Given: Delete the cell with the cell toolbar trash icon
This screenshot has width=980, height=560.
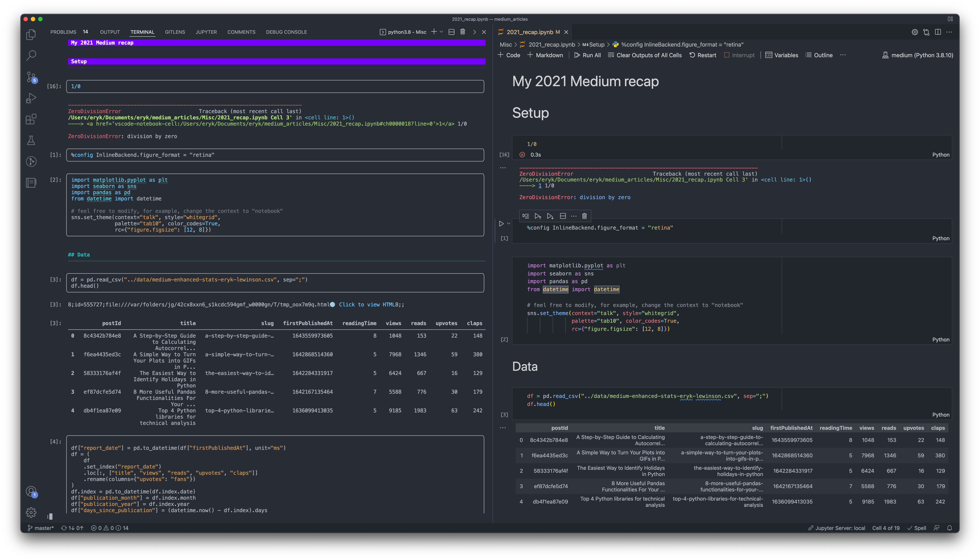Looking at the screenshot, I should pyautogui.click(x=584, y=216).
